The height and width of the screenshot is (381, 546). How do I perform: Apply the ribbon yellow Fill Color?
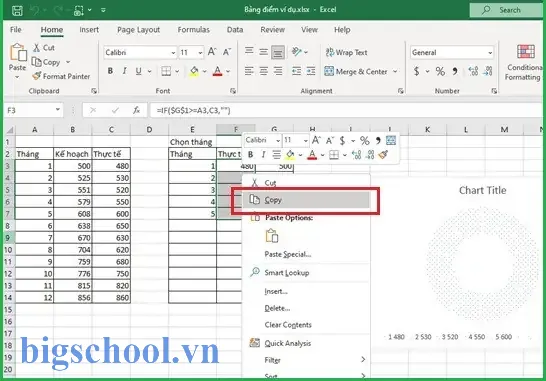click(x=194, y=71)
